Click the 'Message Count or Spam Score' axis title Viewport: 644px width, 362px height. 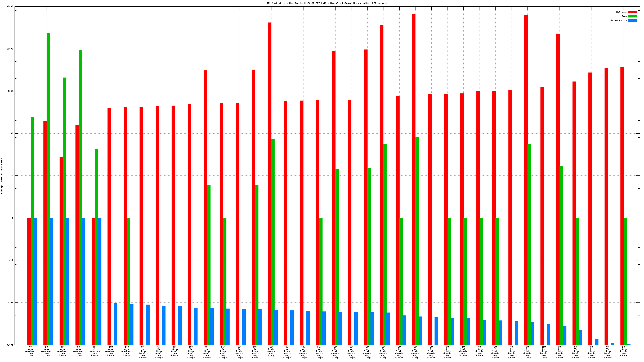tap(2, 176)
